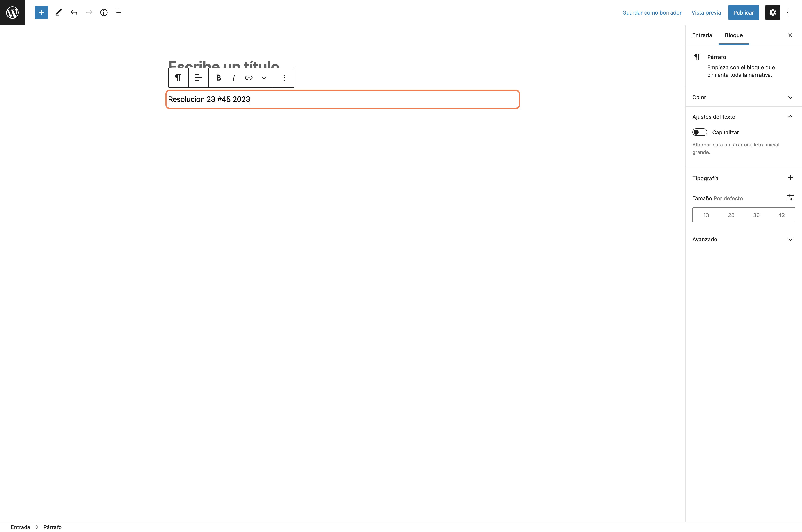Click Entrada in the bottom breadcrumb

point(20,527)
